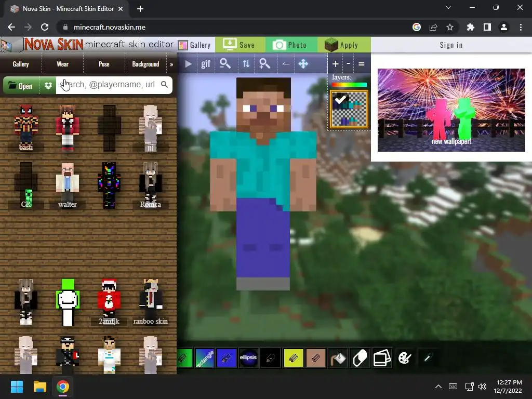Select the eyedropper color picker
Screen dimensions: 532x399
click(x=428, y=358)
